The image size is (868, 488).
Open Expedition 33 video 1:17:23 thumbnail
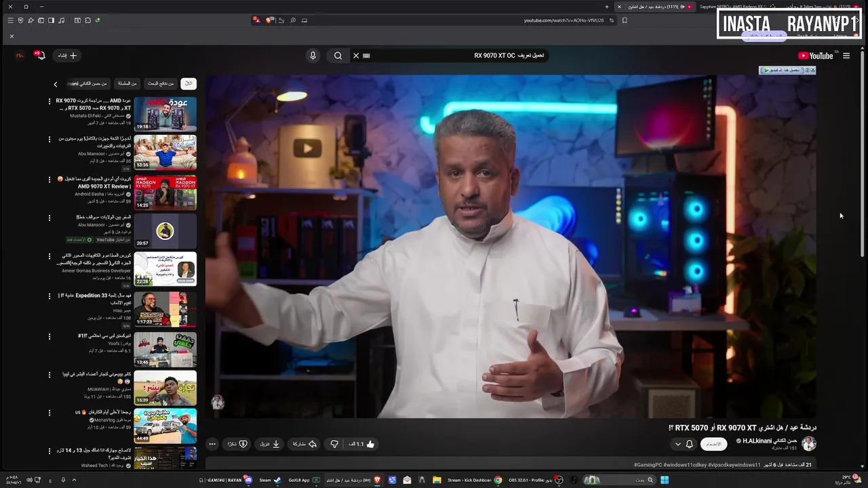point(165,308)
